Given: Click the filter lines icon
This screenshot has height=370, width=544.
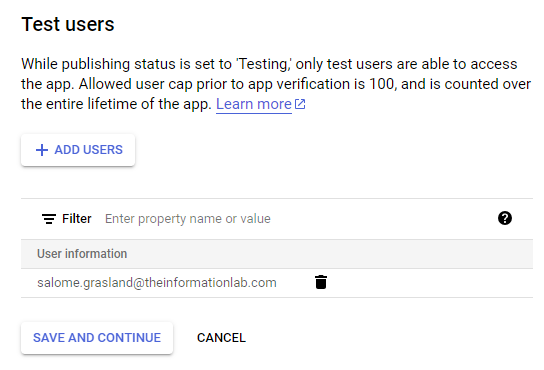Looking at the screenshot, I should (49, 219).
